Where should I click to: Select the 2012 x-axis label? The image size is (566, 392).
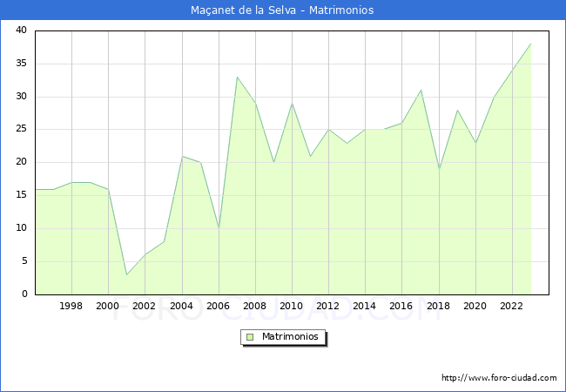click(x=328, y=306)
